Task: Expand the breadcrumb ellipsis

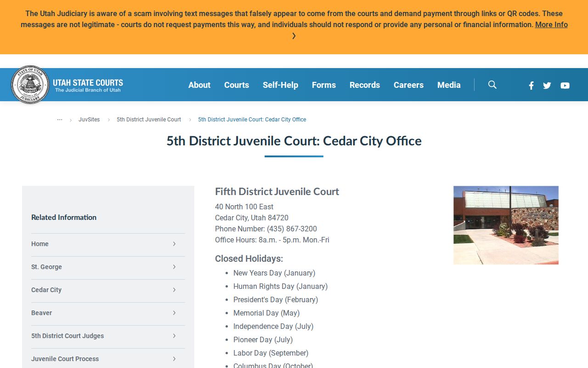Action: coord(60,120)
